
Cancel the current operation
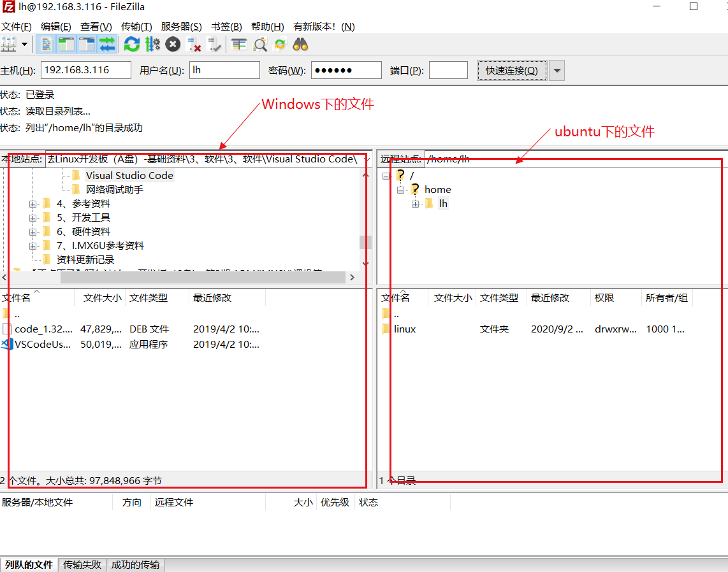(x=172, y=44)
